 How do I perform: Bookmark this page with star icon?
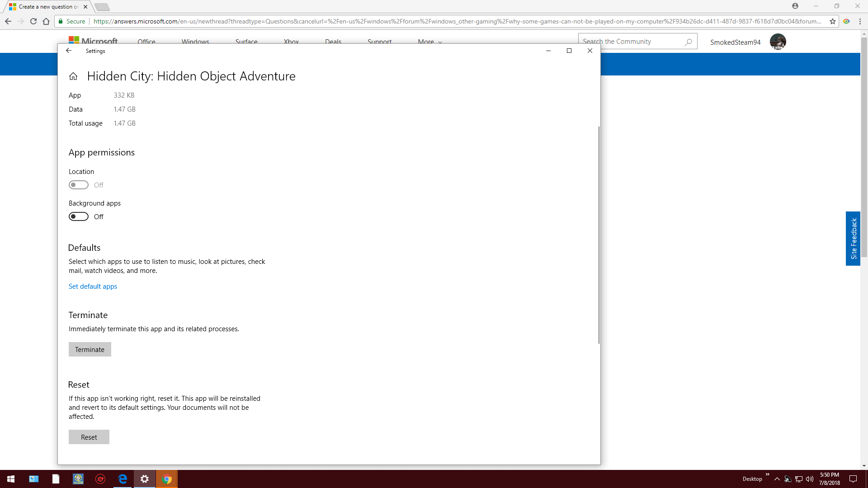tap(833, 21)
